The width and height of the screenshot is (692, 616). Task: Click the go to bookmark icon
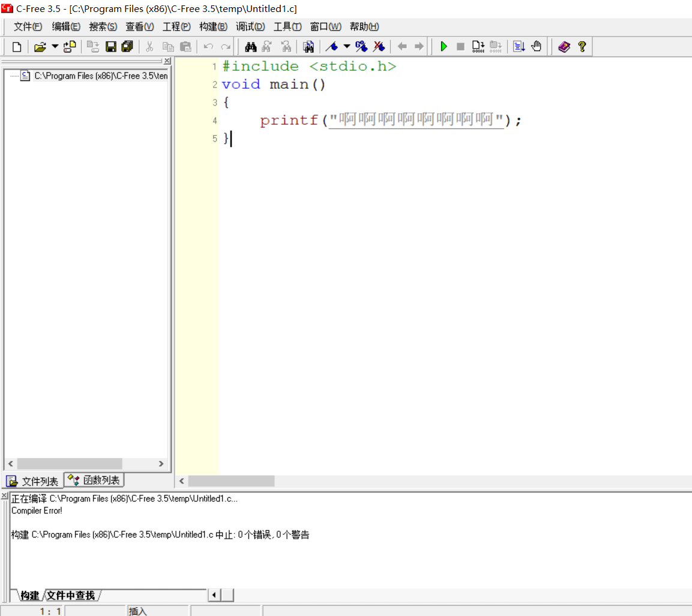[x=361, y=47]
